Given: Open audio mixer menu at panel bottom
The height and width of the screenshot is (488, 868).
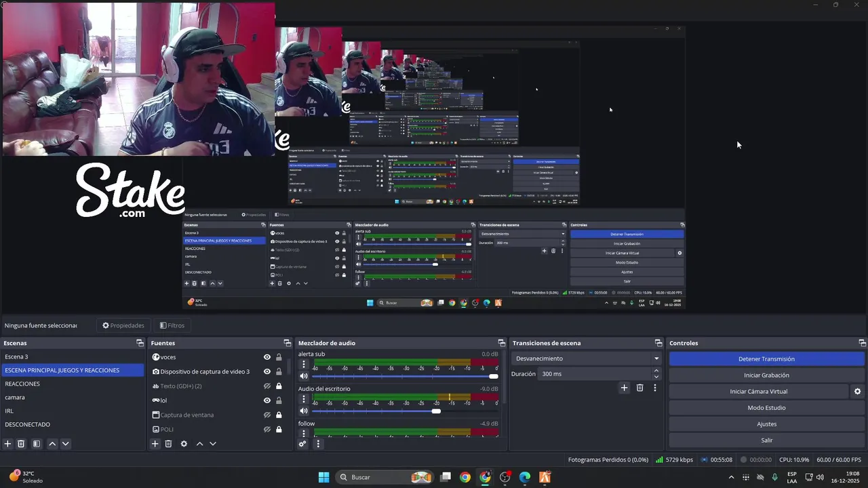Looking at the screenshot, I should point(318,444).
